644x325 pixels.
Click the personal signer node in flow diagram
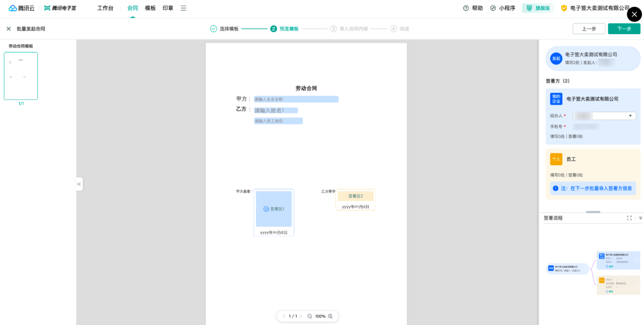pos(619,285)
